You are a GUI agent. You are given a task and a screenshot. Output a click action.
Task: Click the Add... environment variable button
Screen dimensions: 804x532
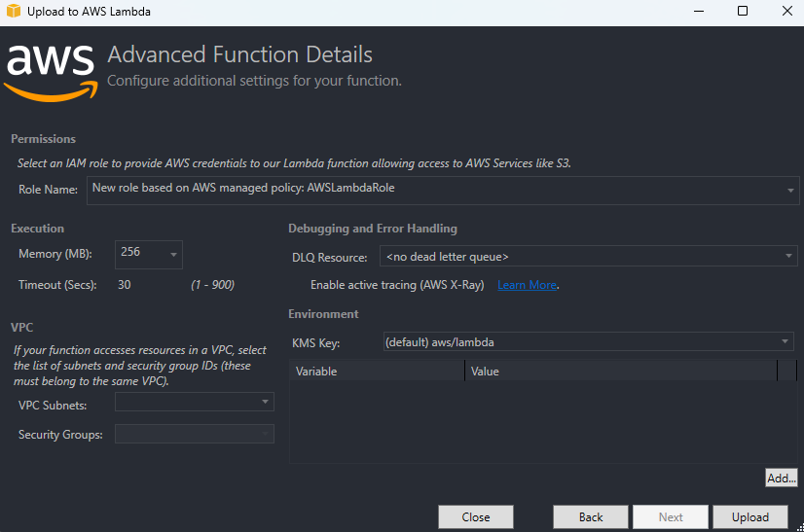pyautogui.click(x=781, y=478)
